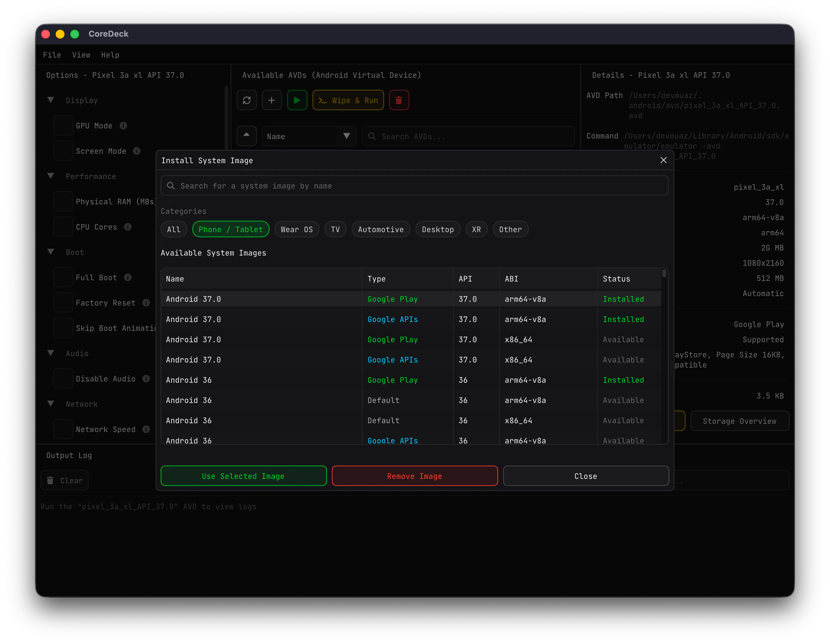Clear the output log
The width and height of the screenshot is (830, 644).
coord(65,480)
